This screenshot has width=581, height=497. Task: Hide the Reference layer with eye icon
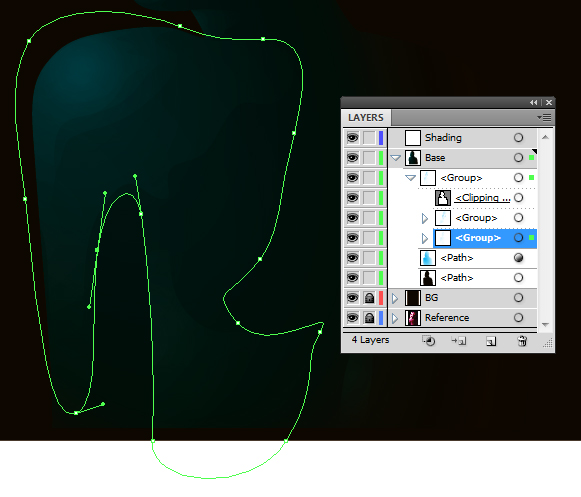coord(352,318)
